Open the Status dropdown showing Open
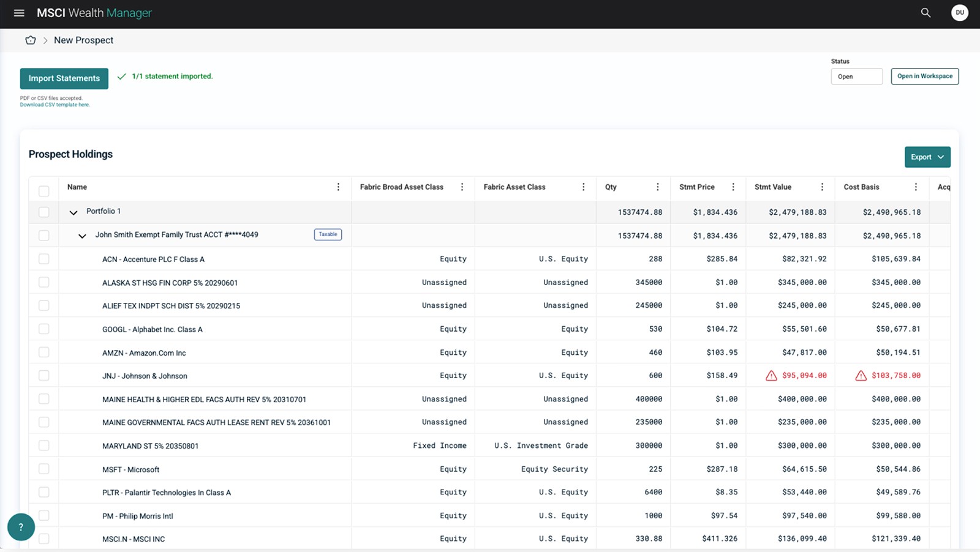Viewport: 980px width, 552px height. 856,76
